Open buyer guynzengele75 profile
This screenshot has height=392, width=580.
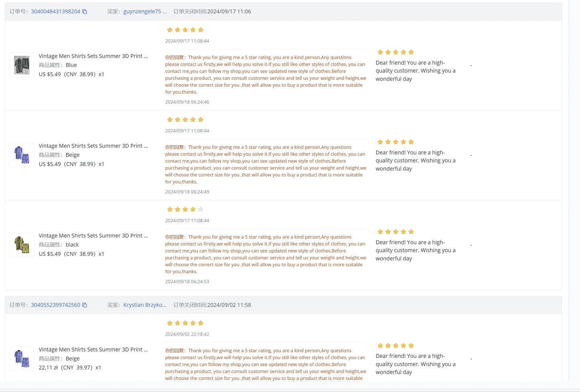point(142,12)
